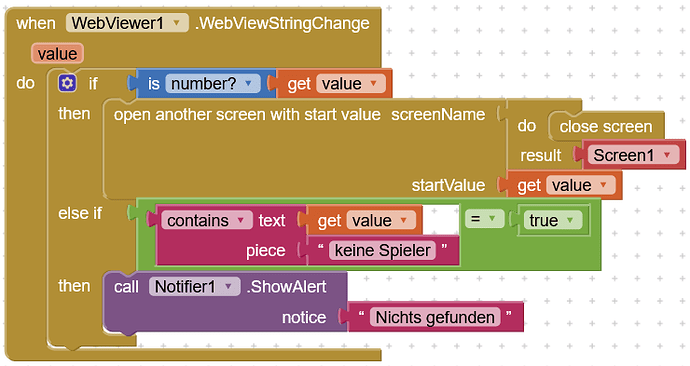
Task: Select the orange 'value' event parameter
Action: 57,54
